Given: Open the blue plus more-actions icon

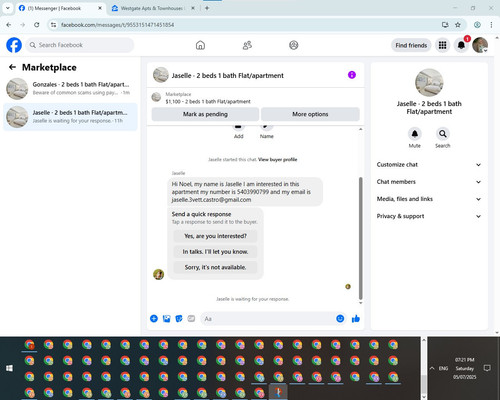Looking at the screenshot, I should [154, 319].
